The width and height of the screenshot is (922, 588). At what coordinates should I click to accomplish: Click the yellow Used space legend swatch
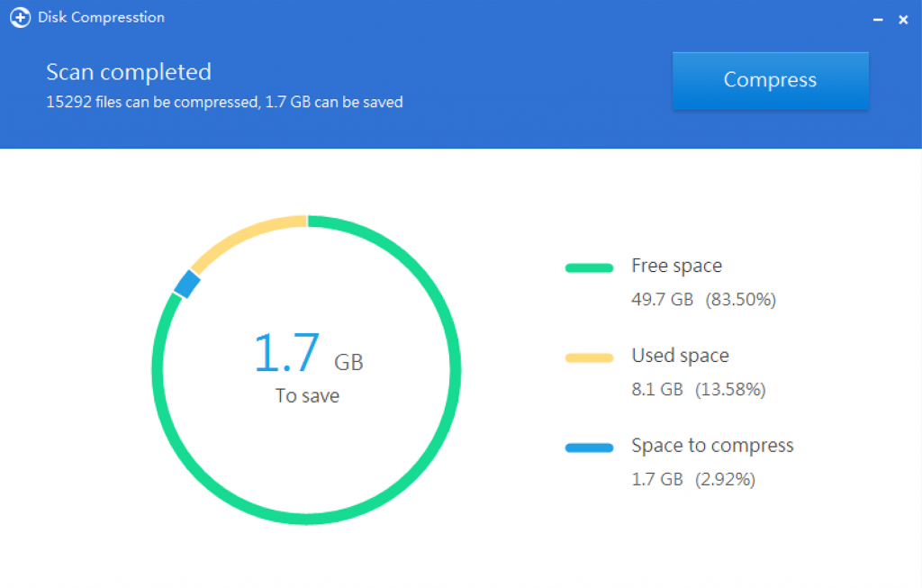[589, 357]
